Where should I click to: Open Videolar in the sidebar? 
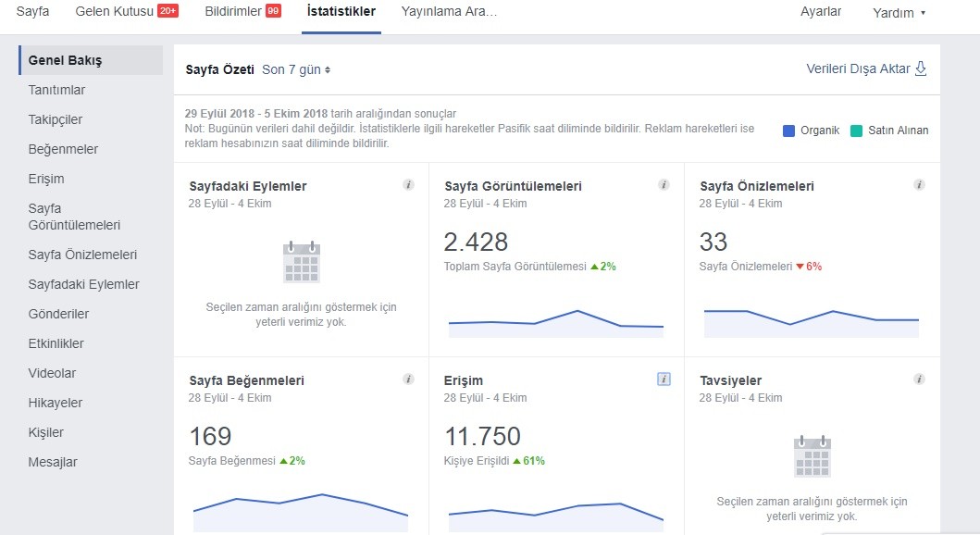tap(52, 373)
